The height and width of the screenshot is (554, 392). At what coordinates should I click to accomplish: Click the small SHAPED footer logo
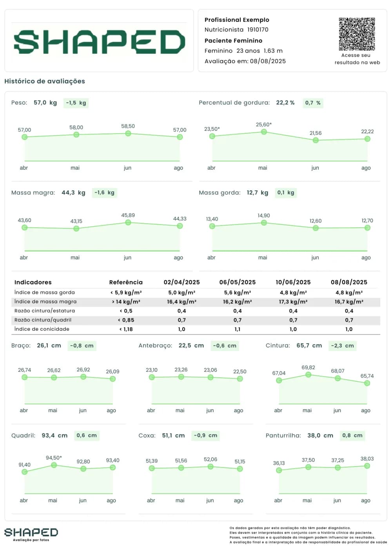pos(31,533)
